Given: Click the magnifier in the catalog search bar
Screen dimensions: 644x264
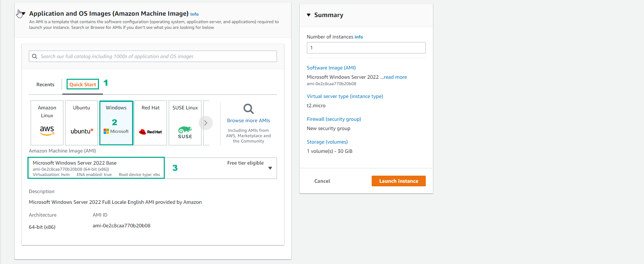Looking at the screenshot, I should click(x=35, y=56).
